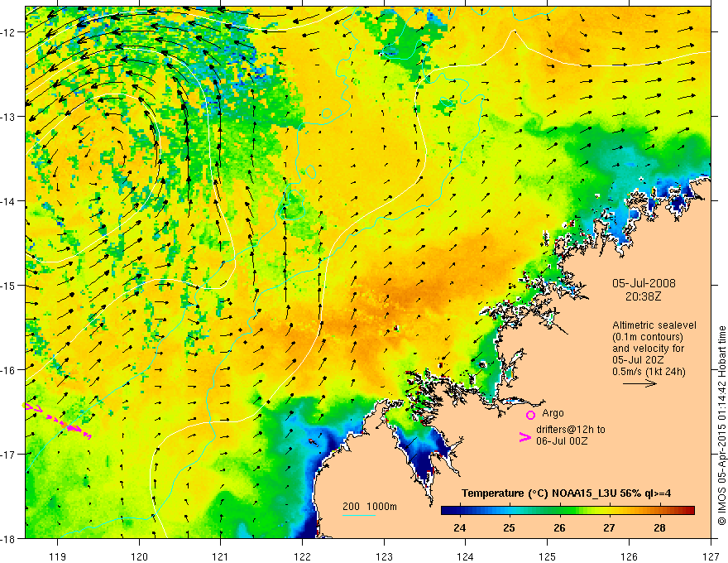Click the latitude axis label -15
728x563 pixels.
[x=9, y=285]
